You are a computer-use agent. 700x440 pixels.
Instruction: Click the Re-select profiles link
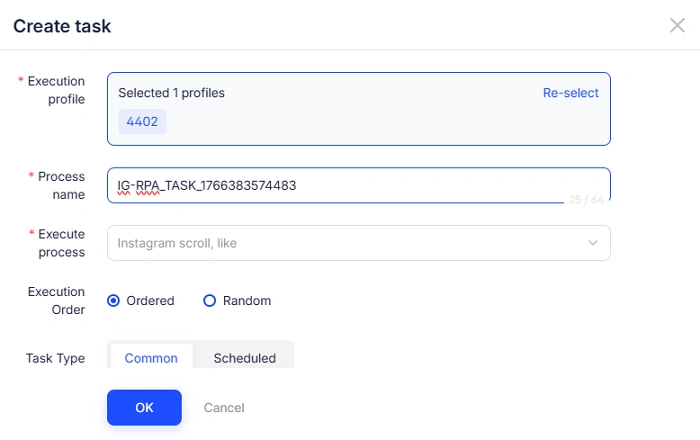[570, 93]
